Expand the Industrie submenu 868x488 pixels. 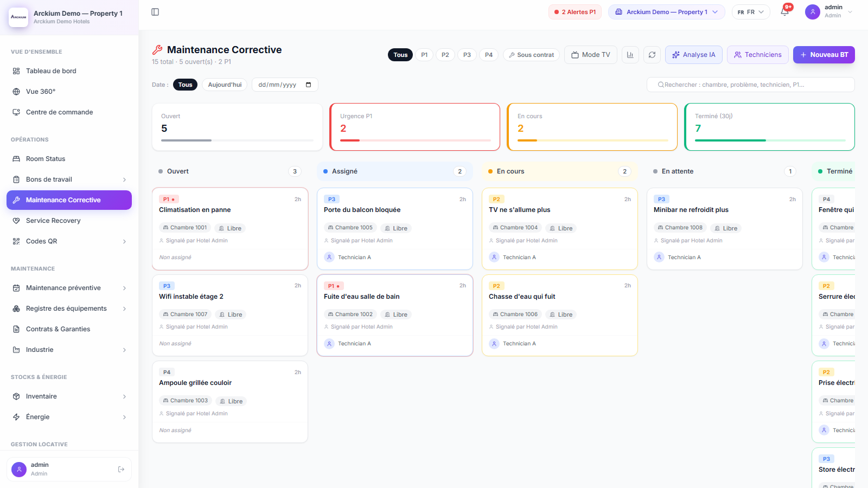(124, 350)
